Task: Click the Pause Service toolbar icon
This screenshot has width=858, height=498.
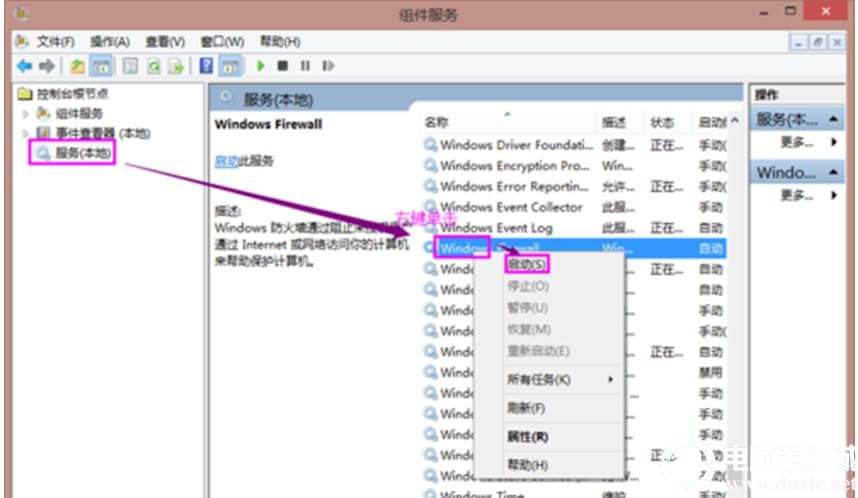Action: [305, 66]
